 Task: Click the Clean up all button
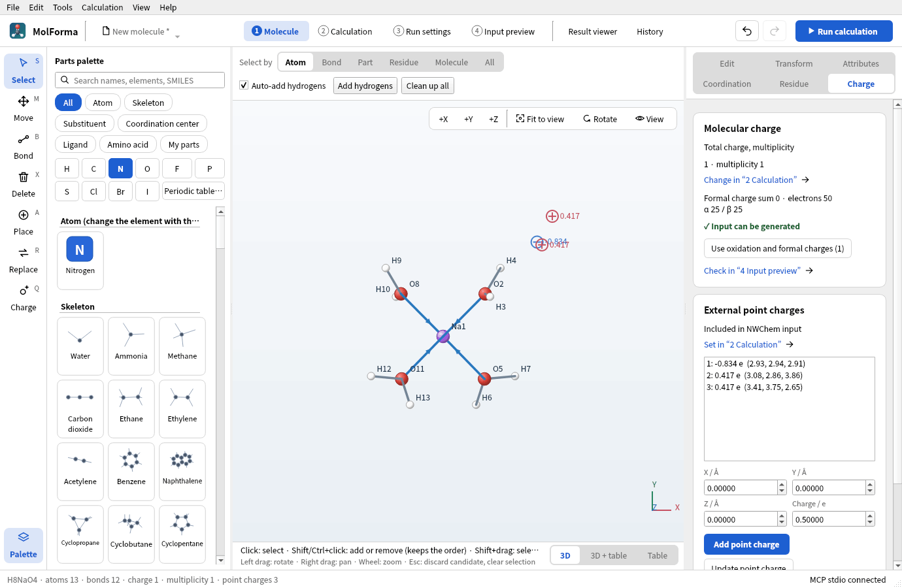click(427, 86)
